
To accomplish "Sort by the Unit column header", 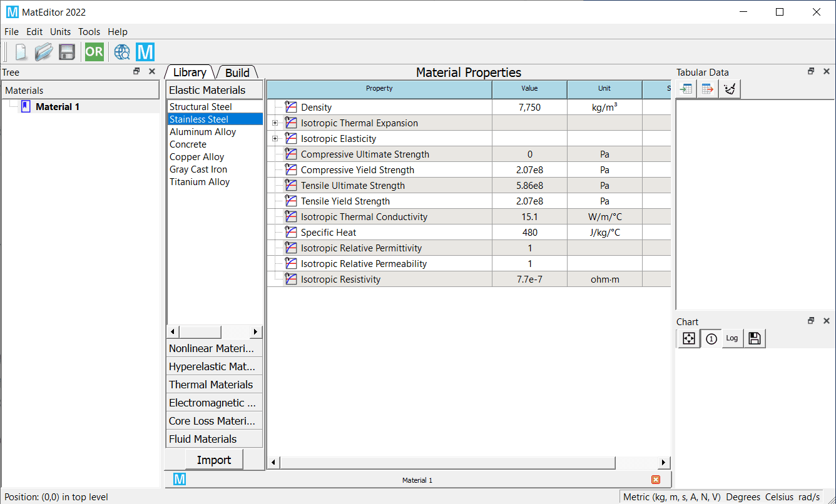I will (x=604, y=89).
